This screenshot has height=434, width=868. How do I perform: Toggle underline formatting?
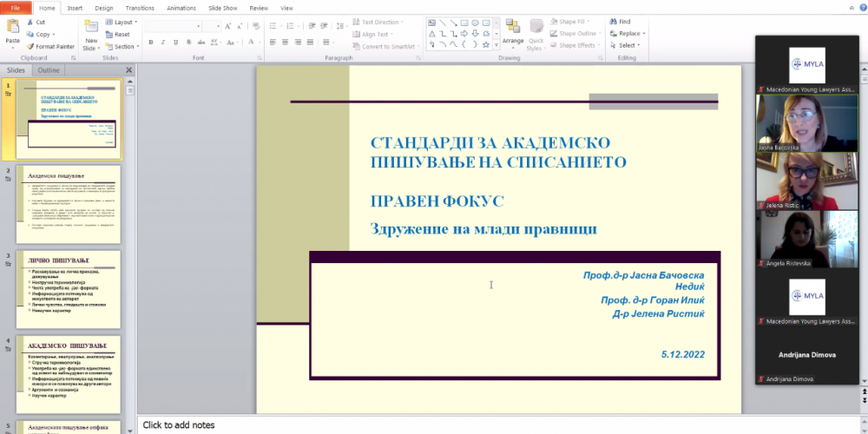tap(175, 42)
